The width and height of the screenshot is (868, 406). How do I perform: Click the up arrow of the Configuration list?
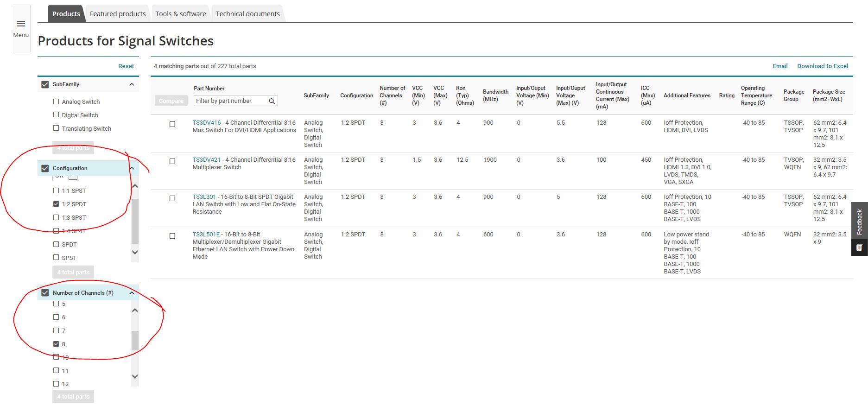point(135,186)
